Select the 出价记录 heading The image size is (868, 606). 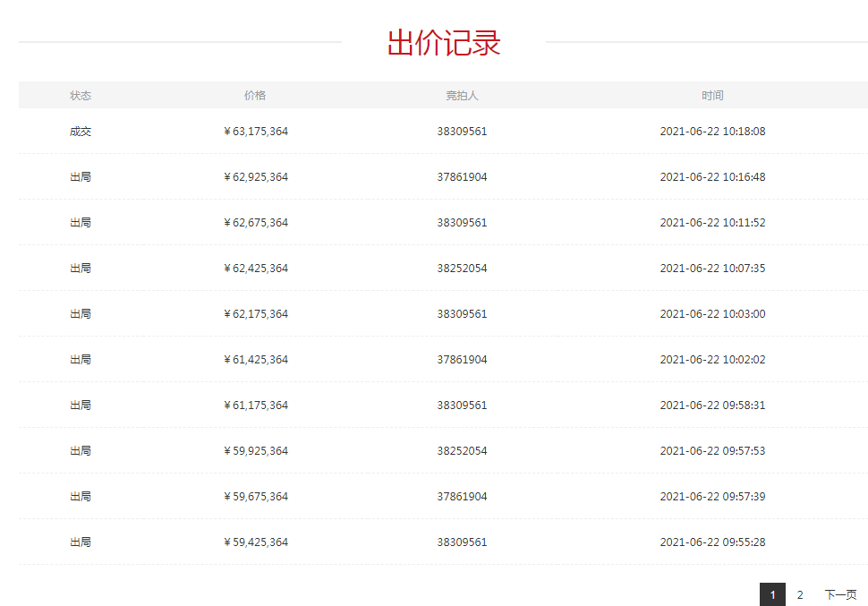pyautogui.click(x=444, y=43)
